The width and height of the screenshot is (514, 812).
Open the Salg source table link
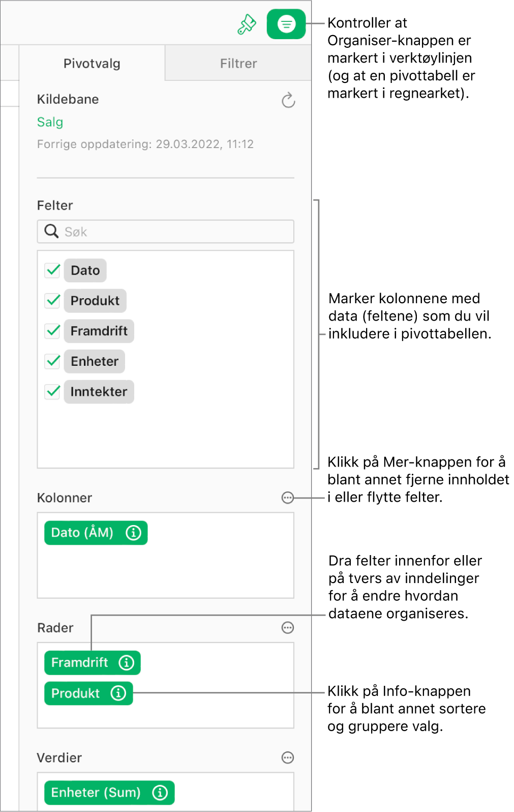[x=49, y=122]
